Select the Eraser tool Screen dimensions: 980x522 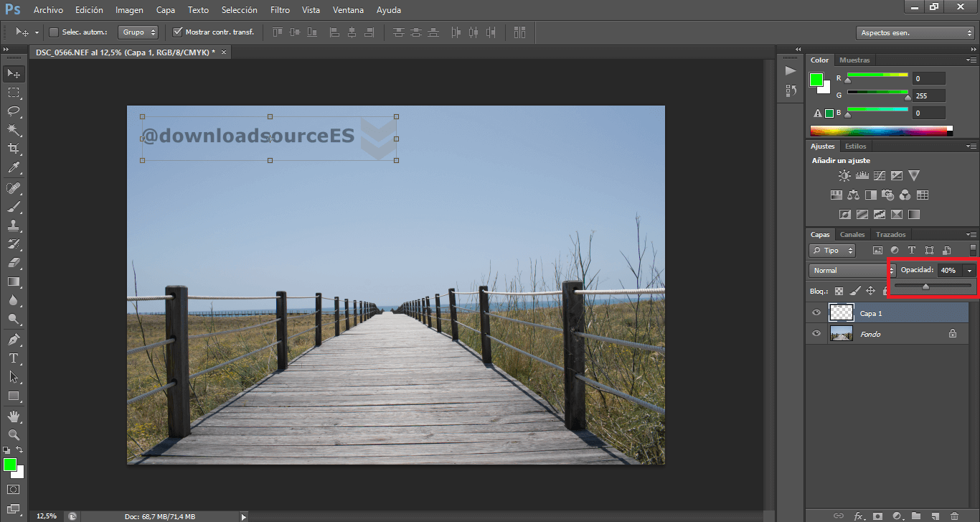(x=14, y=263)
